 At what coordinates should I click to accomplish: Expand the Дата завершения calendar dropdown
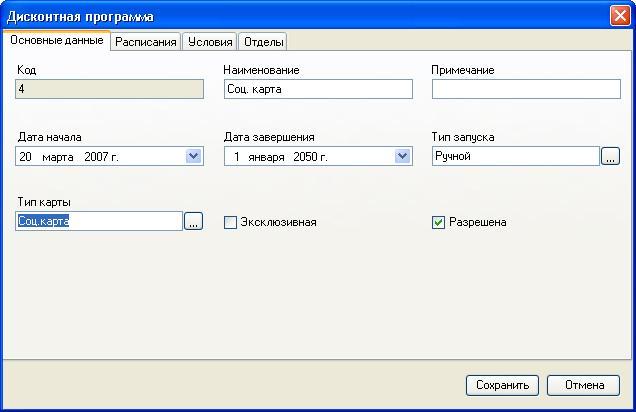[x=402, y=157]
